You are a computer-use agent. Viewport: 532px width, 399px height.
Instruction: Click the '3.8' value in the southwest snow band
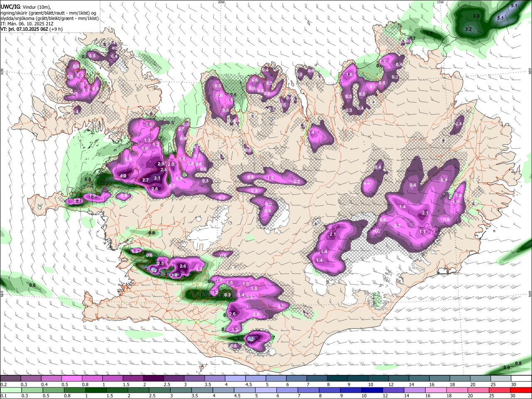pos(174,275)
